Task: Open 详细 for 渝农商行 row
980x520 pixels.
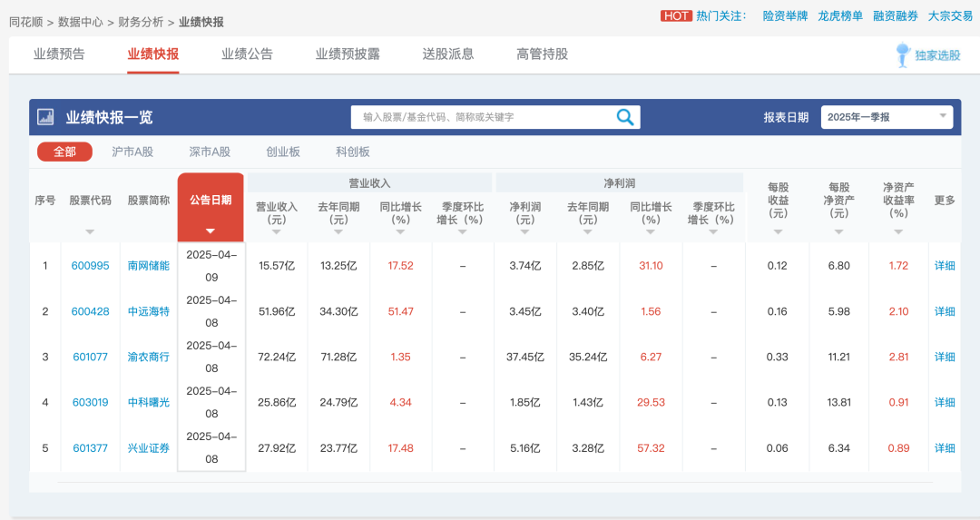Action: [945, 357]
